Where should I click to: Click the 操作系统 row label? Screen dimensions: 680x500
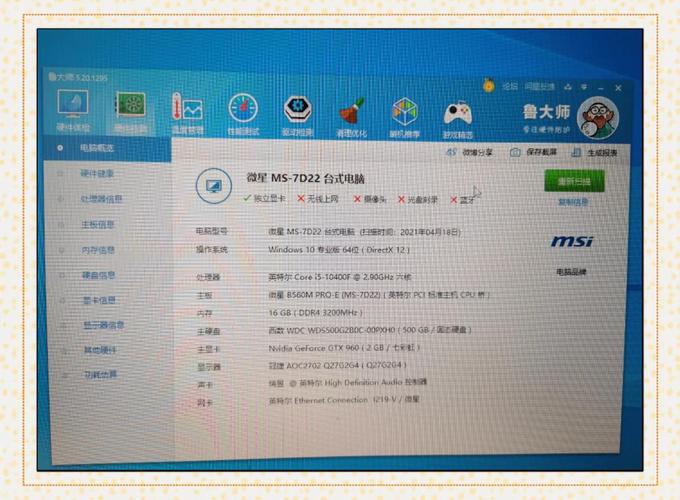[212, 250]
